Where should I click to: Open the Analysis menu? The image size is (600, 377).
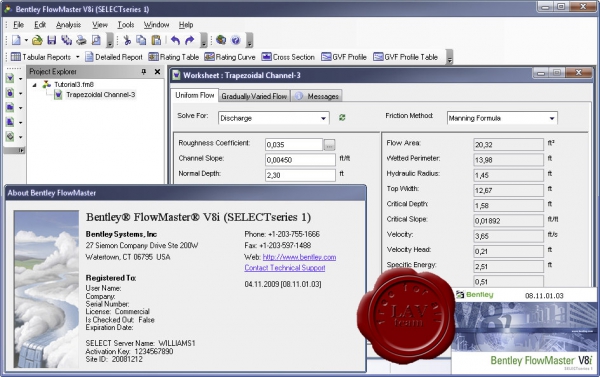(x=68, y=25)
